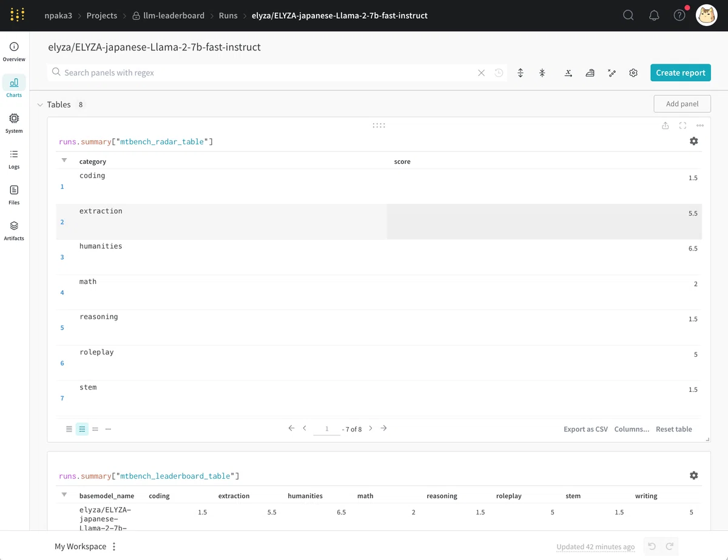Expand mtbench_radar_table panel to full screen

[x=682, y=126]
